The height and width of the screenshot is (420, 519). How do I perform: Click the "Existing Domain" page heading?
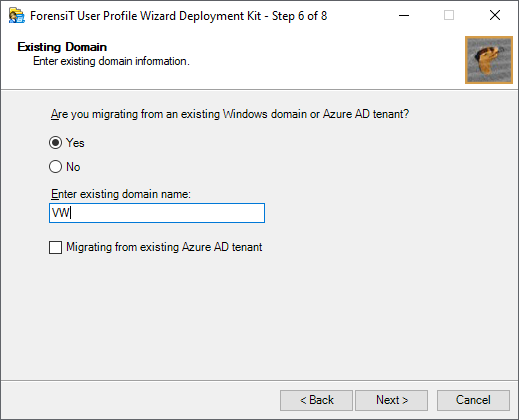coord(62,47)
